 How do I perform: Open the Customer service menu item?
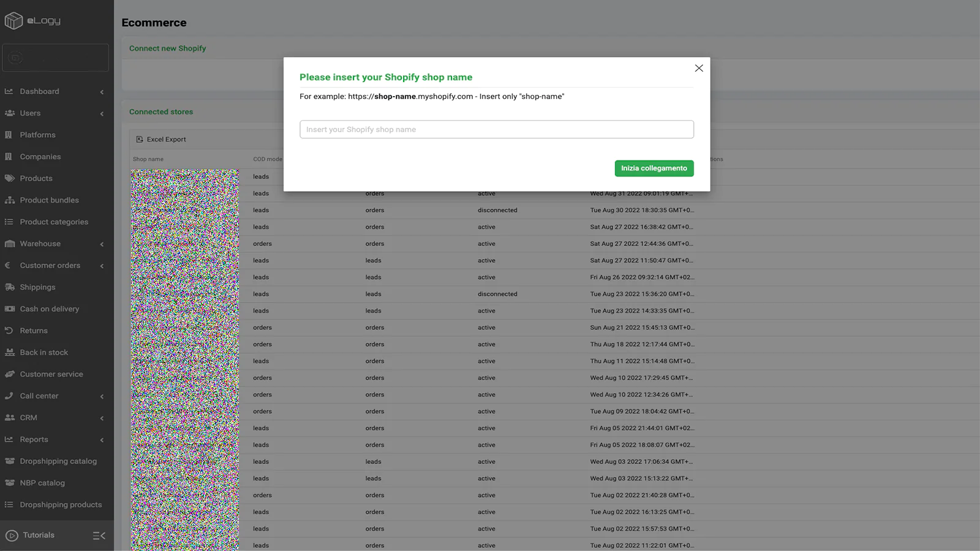pyautogui.click(x=51, y=374)
